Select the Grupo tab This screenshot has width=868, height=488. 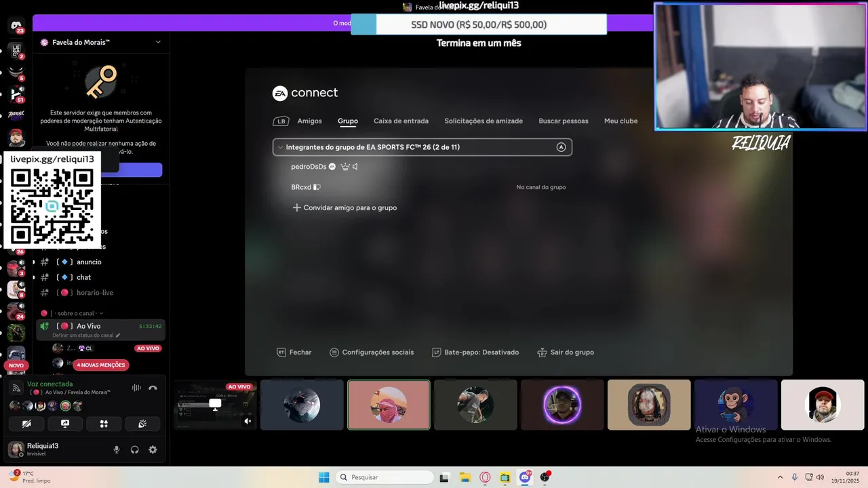coord(348,121)
